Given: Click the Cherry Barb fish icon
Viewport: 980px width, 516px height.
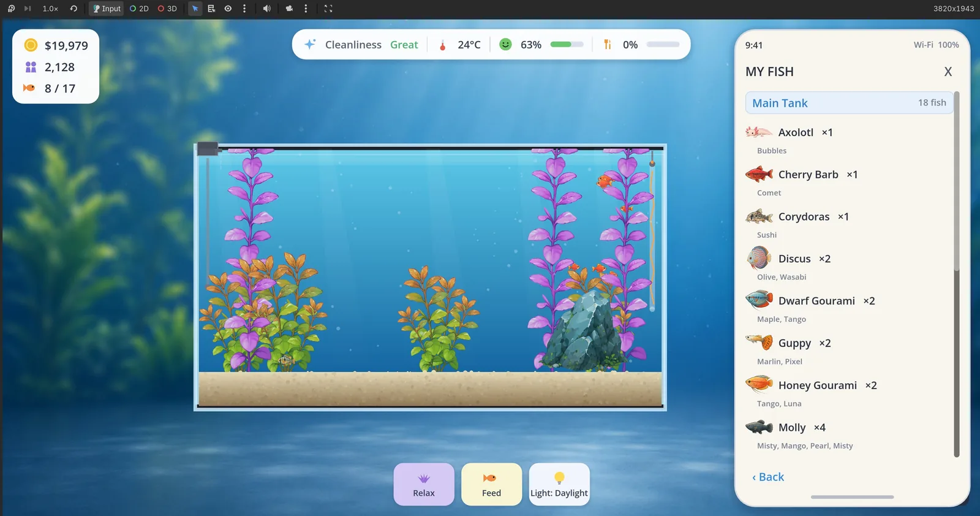Looking at the screenshot, I should tap(759, 174).
